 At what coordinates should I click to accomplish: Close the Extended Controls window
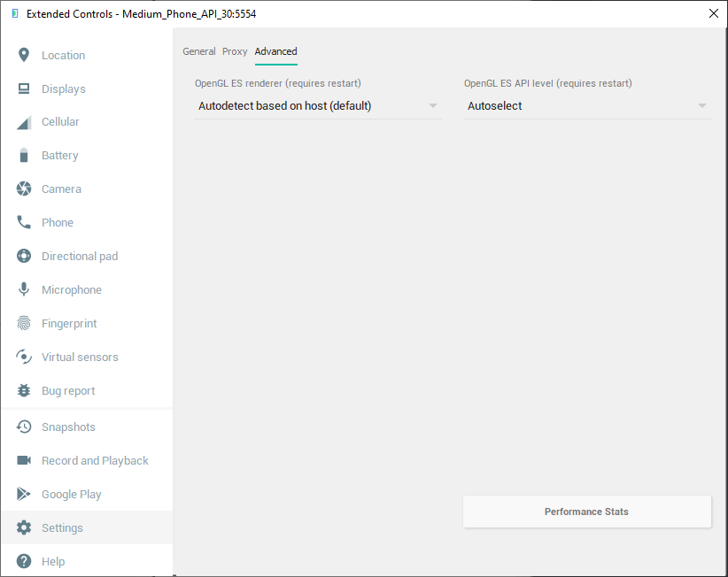point(714,13)
